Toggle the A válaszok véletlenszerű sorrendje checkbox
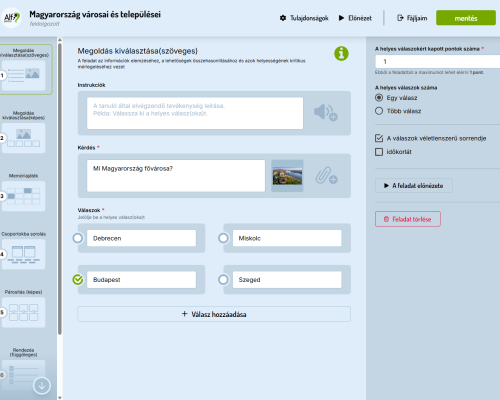The image size is (500, 400). (379, 138)
